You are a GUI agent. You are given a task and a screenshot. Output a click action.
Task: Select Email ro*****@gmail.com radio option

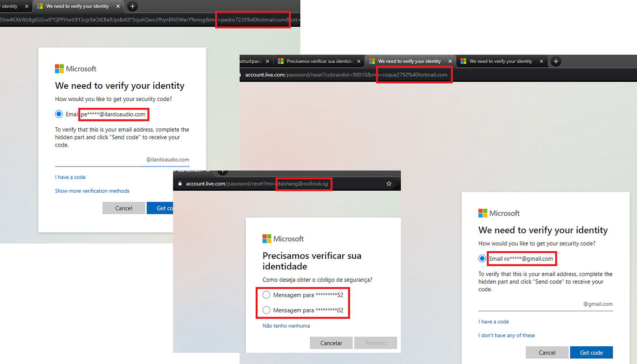(x=482, y=258)
